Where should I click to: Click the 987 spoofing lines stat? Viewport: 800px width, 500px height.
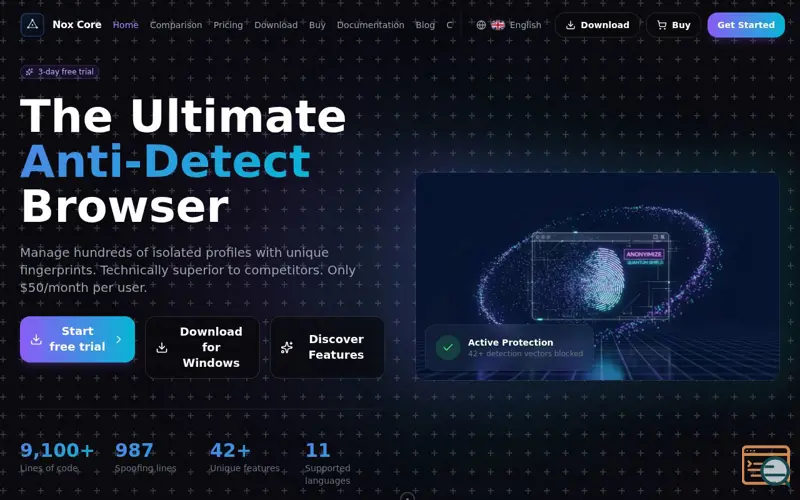tap(145, 457)
